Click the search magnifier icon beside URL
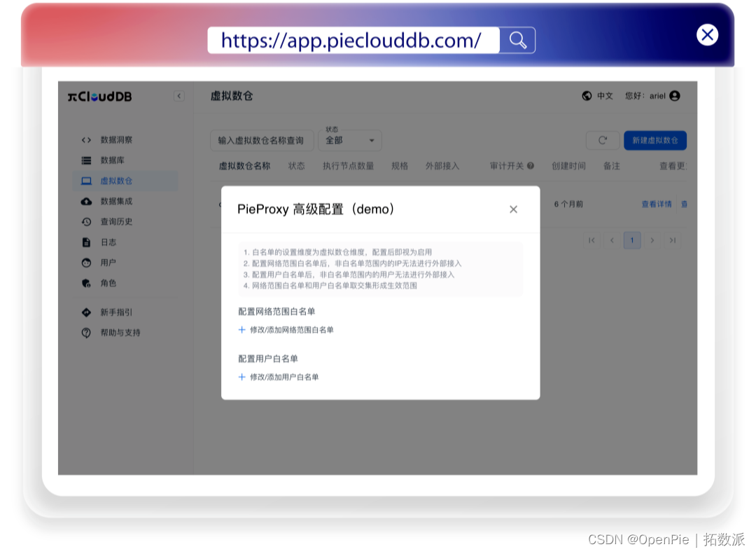 [517, 40]
